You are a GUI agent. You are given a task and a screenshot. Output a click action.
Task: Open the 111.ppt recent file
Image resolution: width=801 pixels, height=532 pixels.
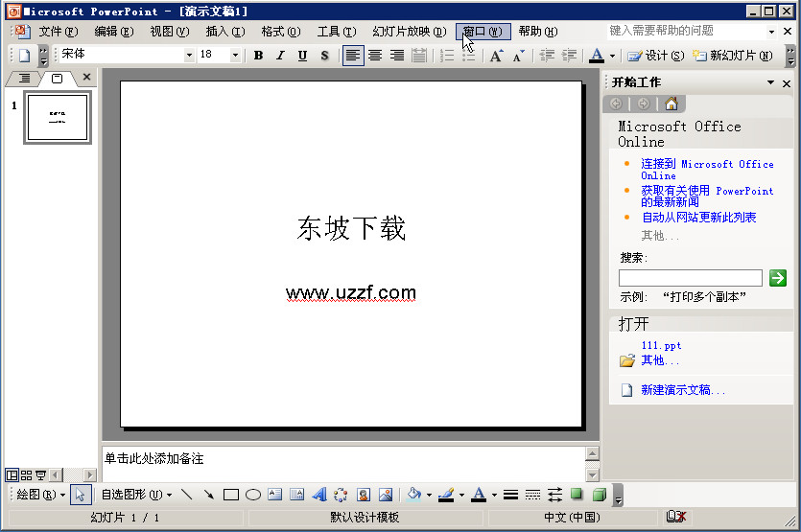661,345
